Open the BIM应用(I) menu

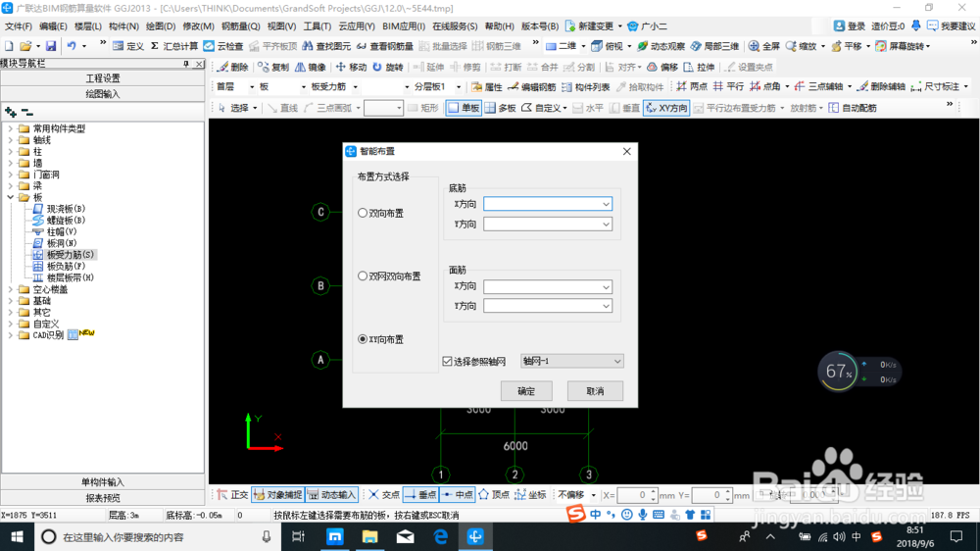[404, 26]
